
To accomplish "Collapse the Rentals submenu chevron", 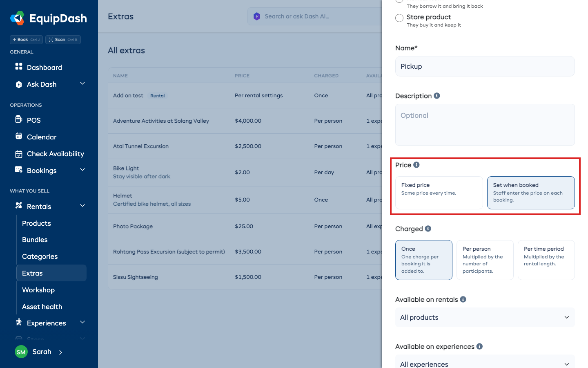I will pos(82,206).
